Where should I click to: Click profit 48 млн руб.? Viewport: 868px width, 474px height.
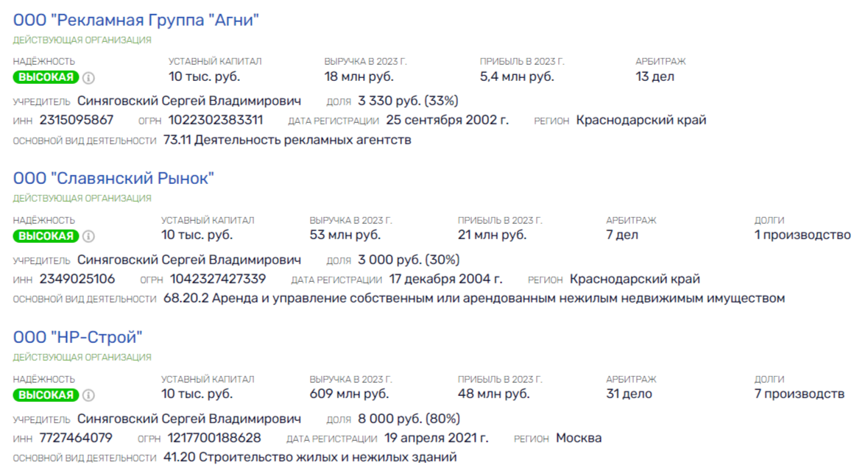point(494,395)
